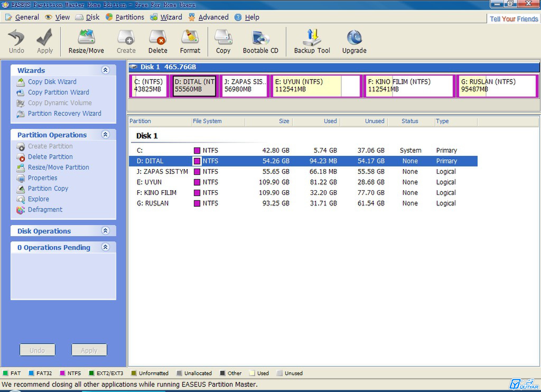
Task: Click the Upgrade toolbar icon
Action: tap(354, 41)
